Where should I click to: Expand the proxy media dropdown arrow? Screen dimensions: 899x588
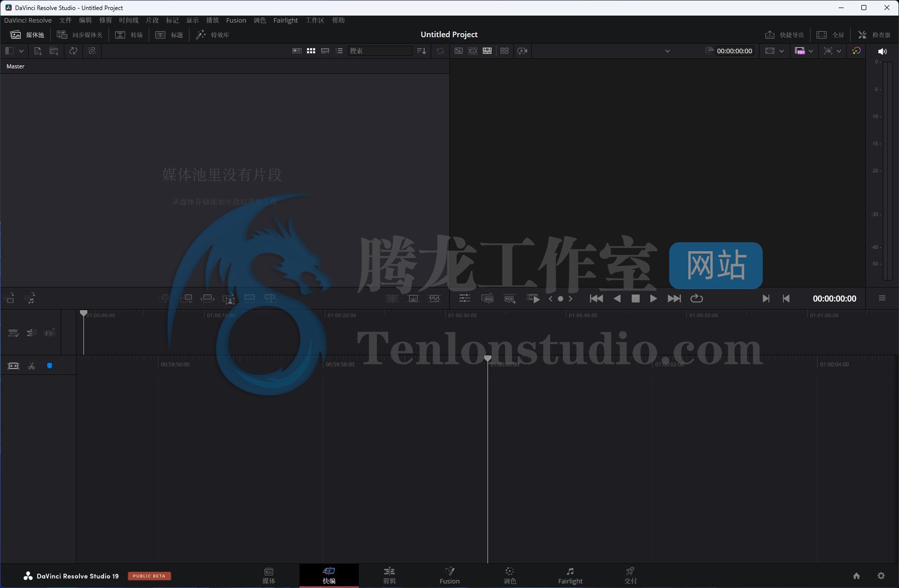tap(811, 51)
